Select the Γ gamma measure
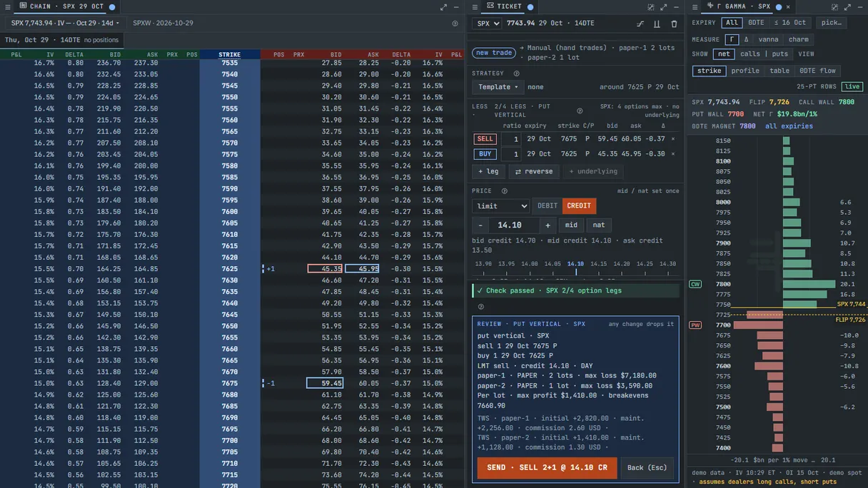Image resolution: width=868 pixels, height=488 pixels. coord(732,39)
